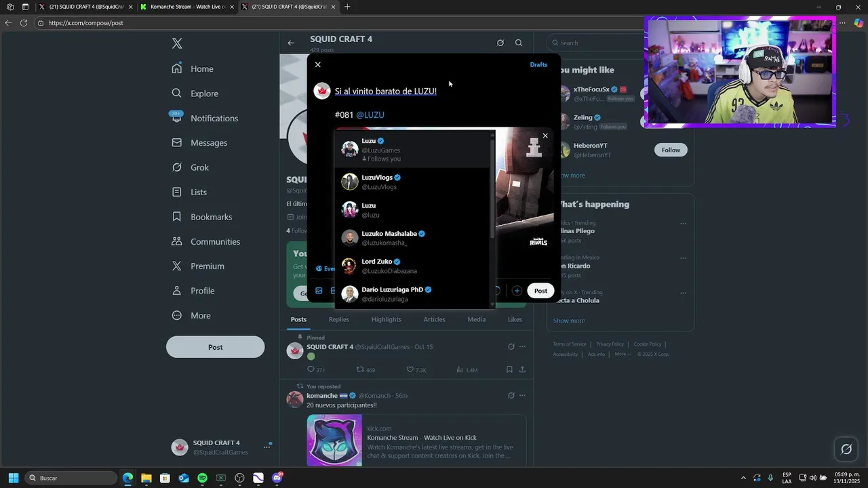Switch to the Highlights tab

386,319
